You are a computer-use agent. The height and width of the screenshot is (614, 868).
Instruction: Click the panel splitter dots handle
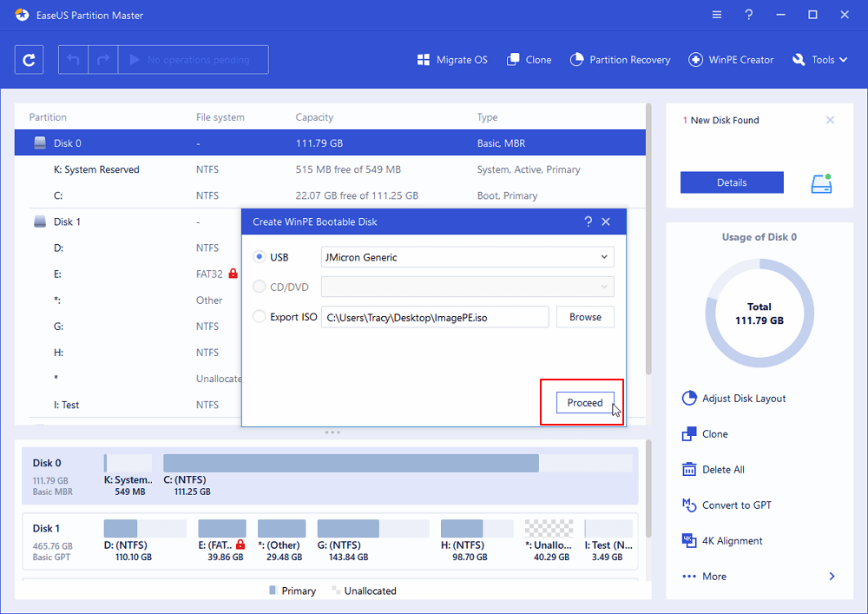click(x=332, y=432)
